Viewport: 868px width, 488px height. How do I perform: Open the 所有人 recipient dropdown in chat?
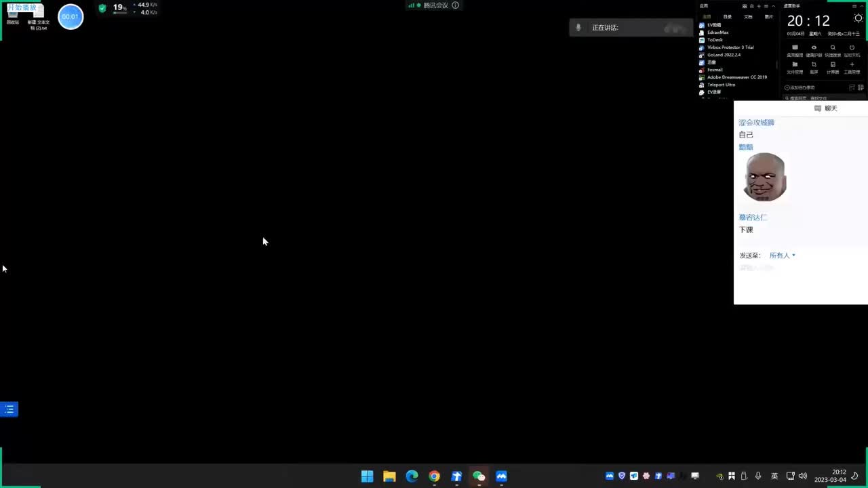[782, 256]
